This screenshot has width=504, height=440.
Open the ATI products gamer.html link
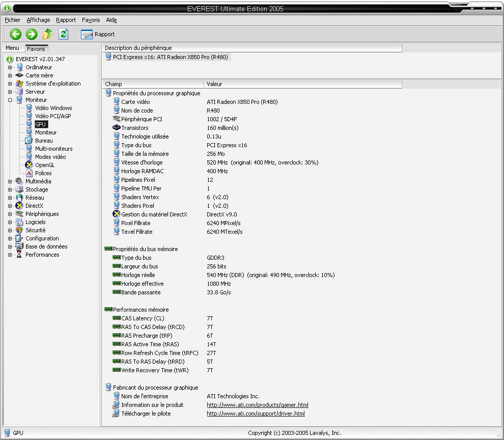pos(258,405)
